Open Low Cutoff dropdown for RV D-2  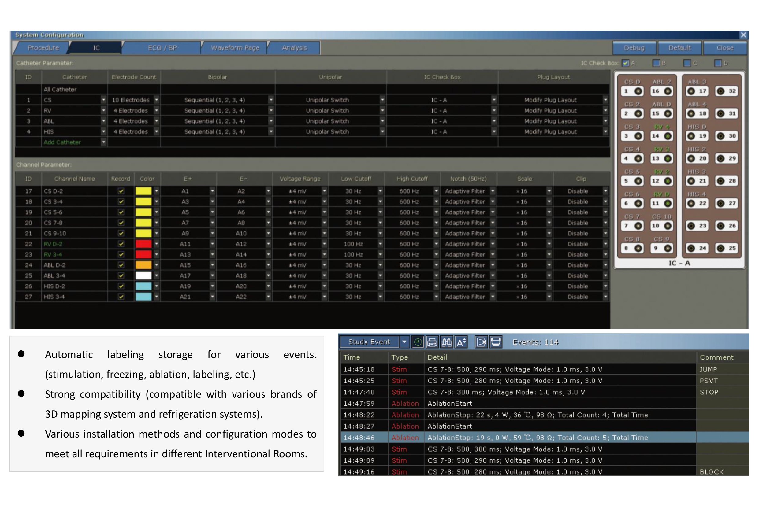click(380, 244)
